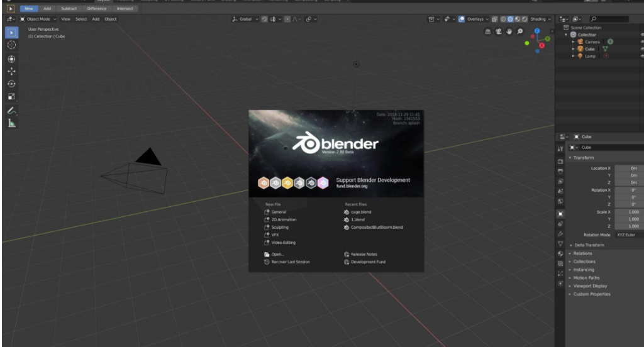Set selection mode to Subtract
644x347 pixels.
(x=69, y=9)
